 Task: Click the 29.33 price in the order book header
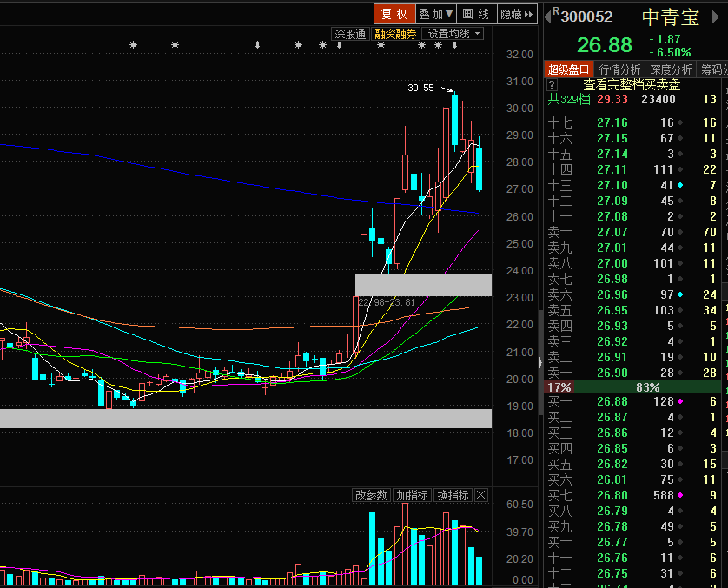(x=612, y=99)
